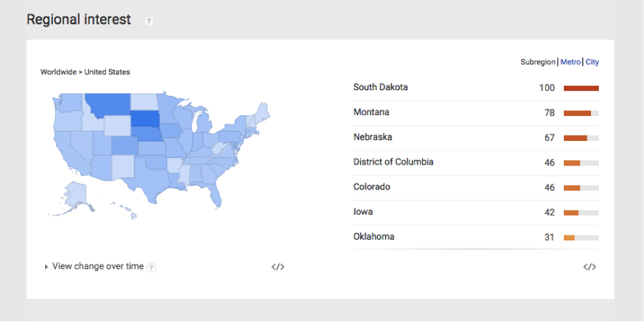Screen dimensions: 644x322
Task: Select Oklahoma in the region list
Action: tap(374, 237)
